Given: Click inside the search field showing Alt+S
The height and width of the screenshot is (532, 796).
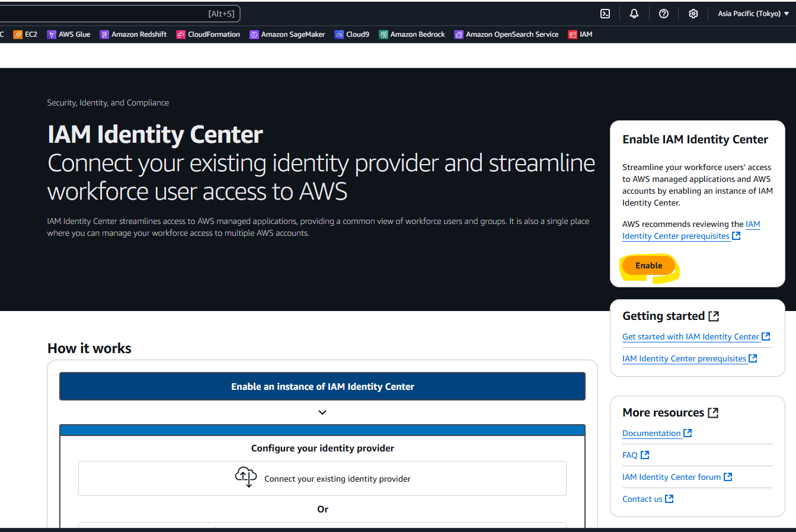Looking at the screenshot, I should [119, 14].
